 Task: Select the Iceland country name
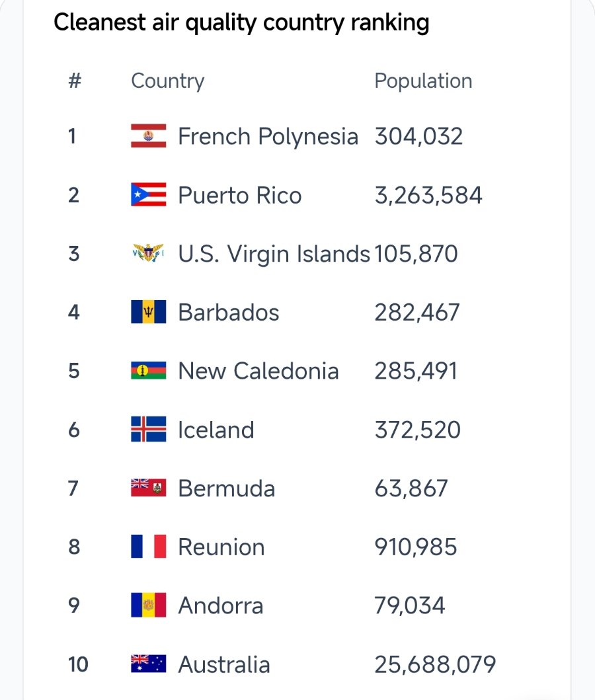pyautogui.click(x=216, y=430)
